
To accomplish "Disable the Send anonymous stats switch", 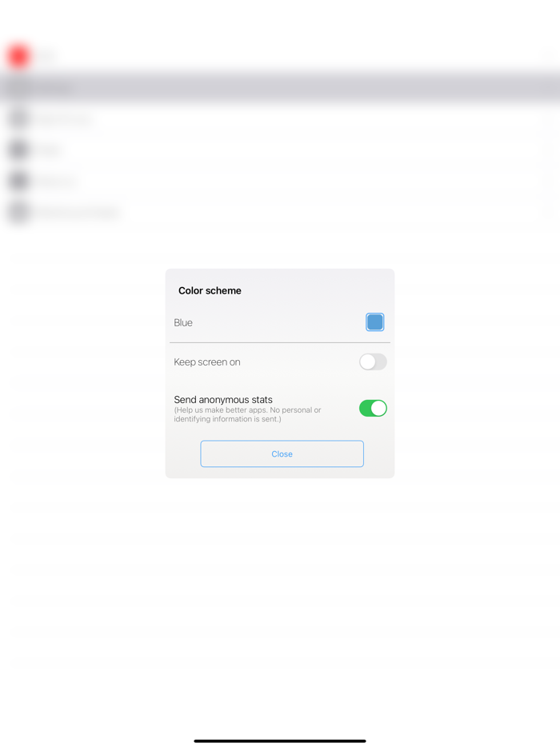I will click(373, 408).
